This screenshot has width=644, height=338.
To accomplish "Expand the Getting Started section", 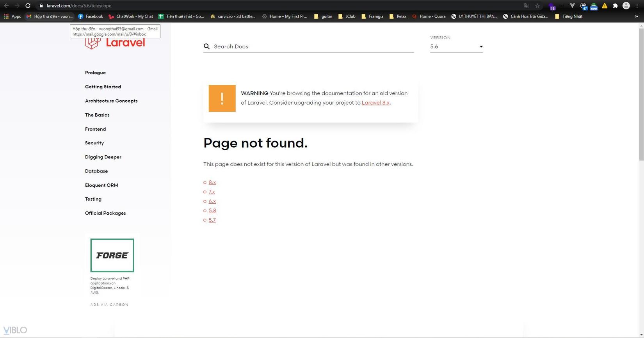I will click(x=103, y=87).
